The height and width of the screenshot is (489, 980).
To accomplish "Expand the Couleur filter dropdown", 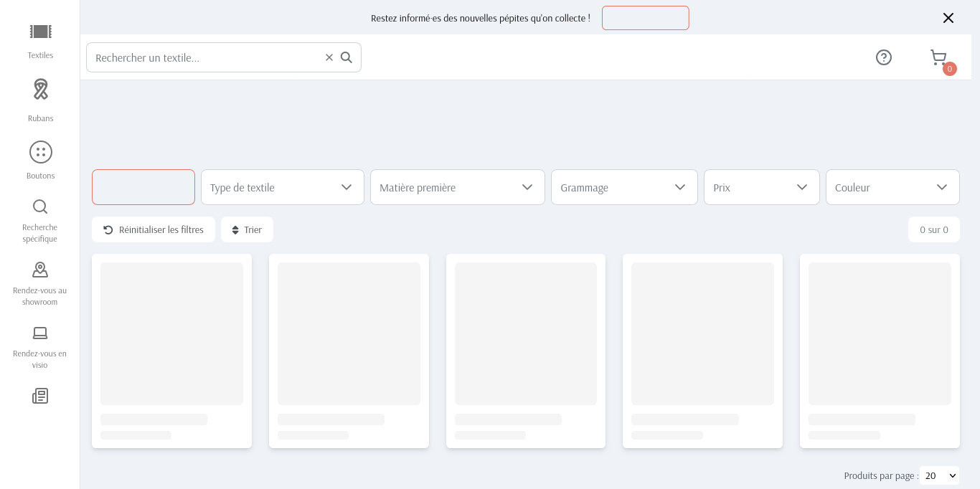I will [892, 187].
